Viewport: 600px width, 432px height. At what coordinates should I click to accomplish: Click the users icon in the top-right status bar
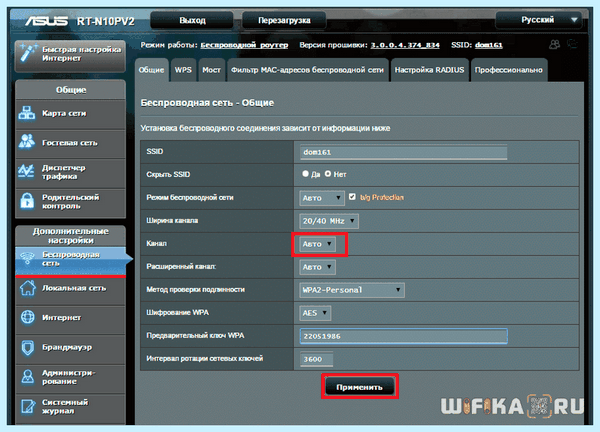coord(554,45)
